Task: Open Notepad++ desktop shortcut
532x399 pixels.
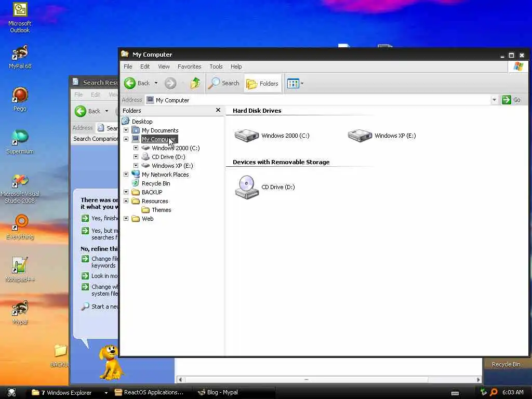Action: click(20, 270)
